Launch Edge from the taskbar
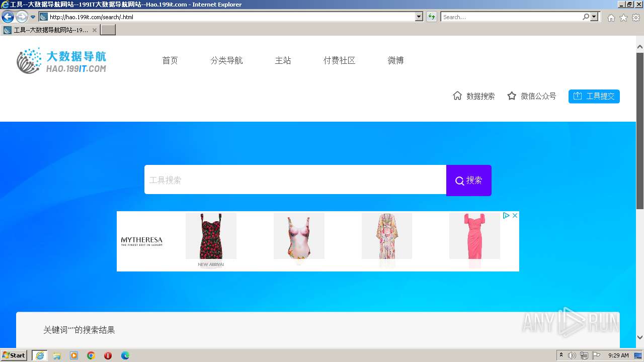The height and width of the screenshot is (362, 644). (x=125, y=355)
